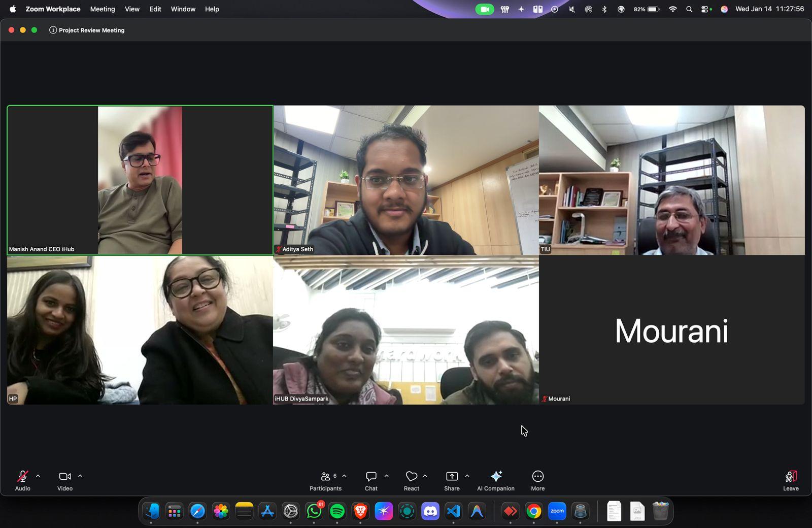Open the View menu
The image size is (812, 528).
click(132, 9)
